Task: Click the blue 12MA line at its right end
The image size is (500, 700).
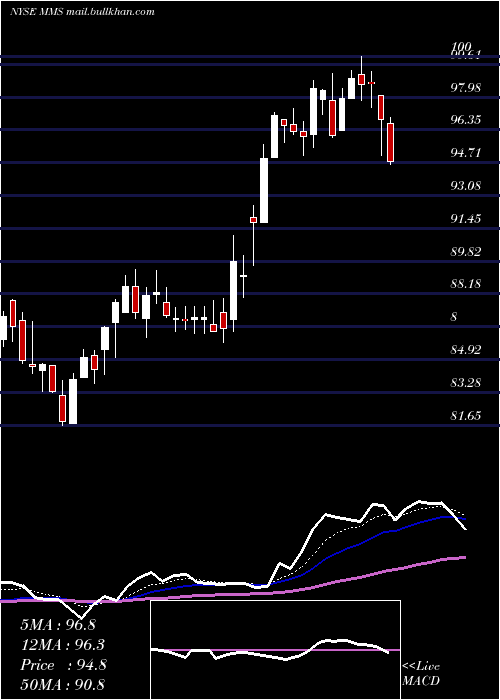Action: (462, 519)
